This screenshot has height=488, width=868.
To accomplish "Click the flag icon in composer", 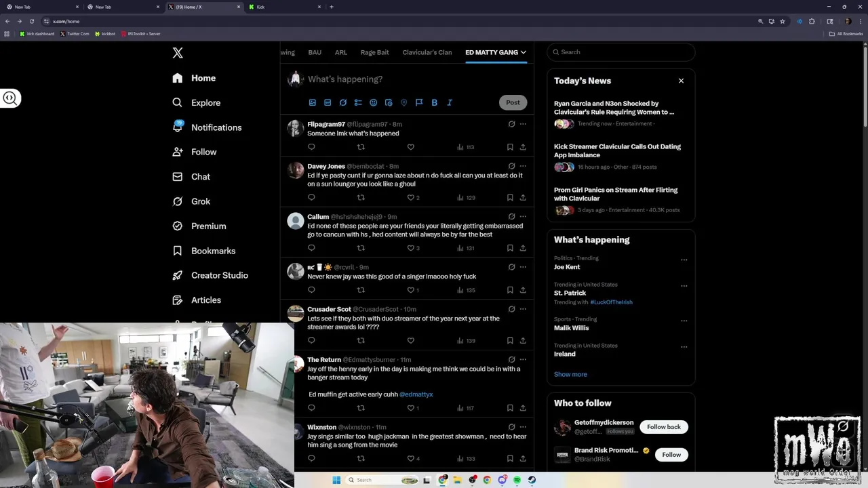I will (419, 102).
